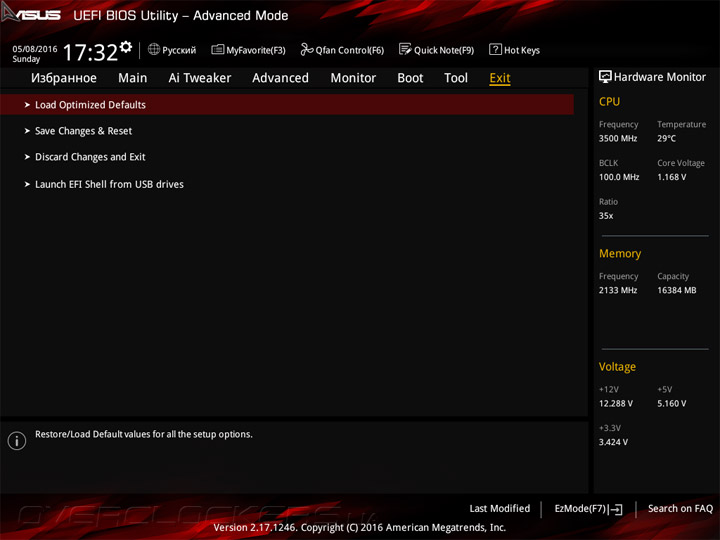Click the ASUS logo
Viewport: 720px width, 540px height.
pos(31,14)
